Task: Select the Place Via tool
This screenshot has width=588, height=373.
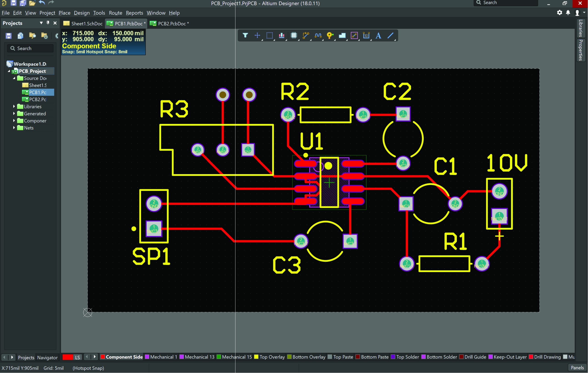Action: point(330,36)
